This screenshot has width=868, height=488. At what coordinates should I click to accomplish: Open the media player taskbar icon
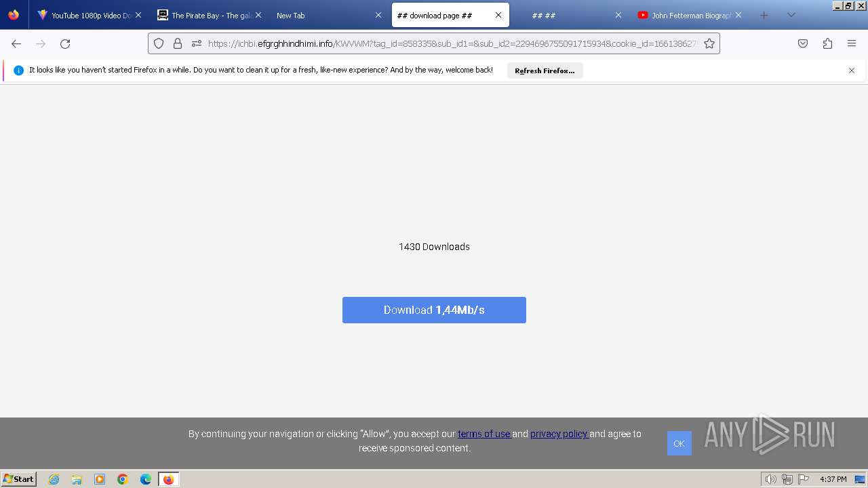tap(100, 479)
